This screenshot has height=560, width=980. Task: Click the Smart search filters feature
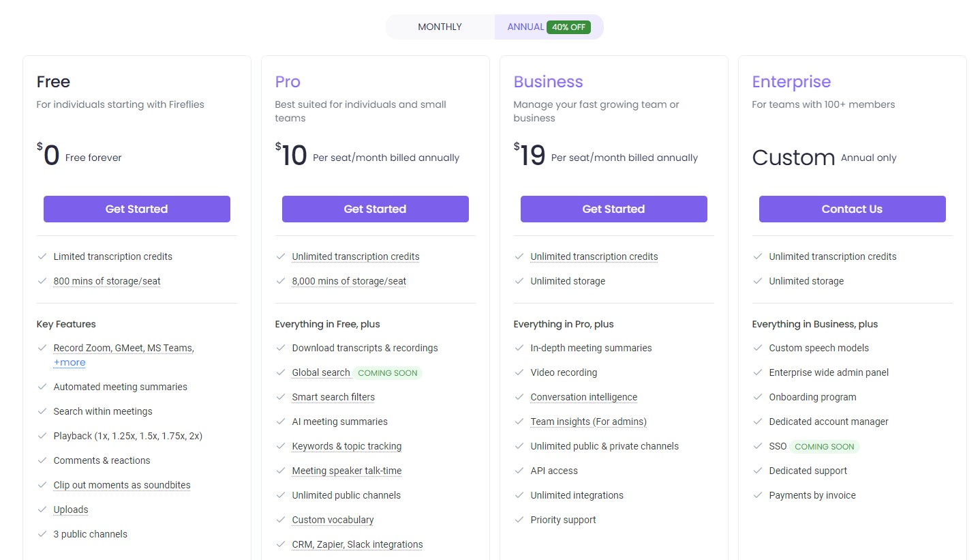[x=333, y=397]
